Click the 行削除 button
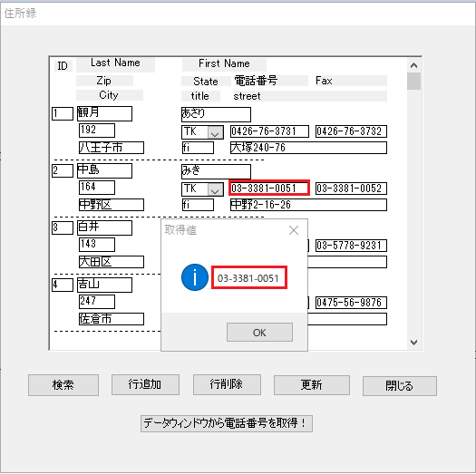Image resolution: width=476 pixels, height=474 pixels. coord(227,384)
